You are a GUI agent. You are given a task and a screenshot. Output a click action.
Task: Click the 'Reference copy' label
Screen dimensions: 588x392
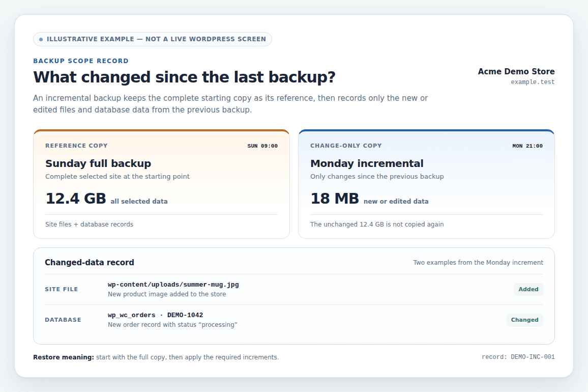[x=76, y=146]
